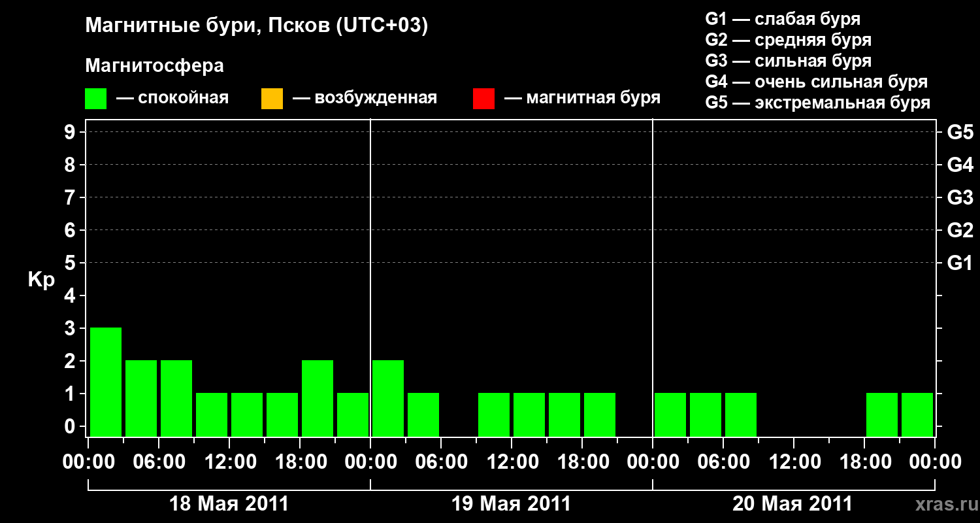980x523 pixels.
Task: Click the 18:00 time label above 18 Мая
Action: tap(301, 462)
